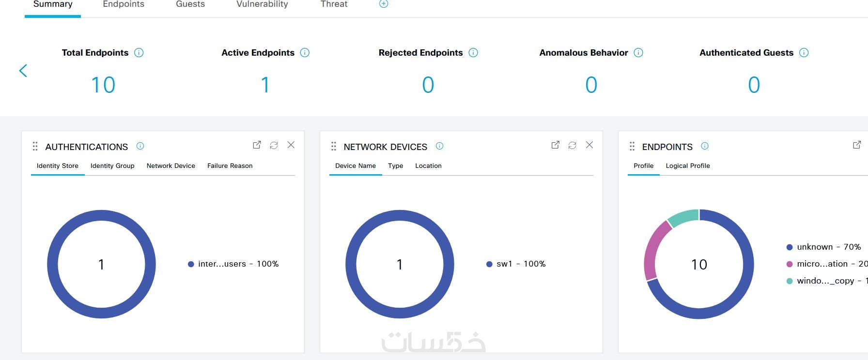Grab the Network Devices dashlet drag handle

click(333, 146)
